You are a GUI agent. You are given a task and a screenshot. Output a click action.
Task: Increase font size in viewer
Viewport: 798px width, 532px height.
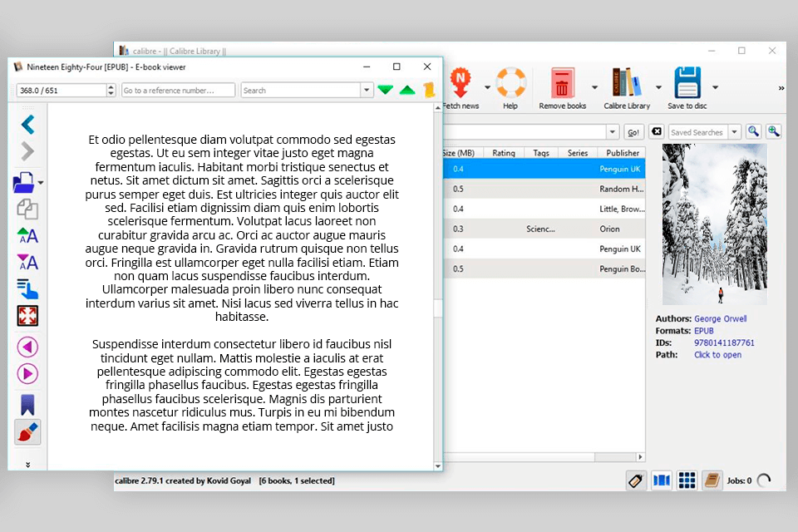click(27, 236)
